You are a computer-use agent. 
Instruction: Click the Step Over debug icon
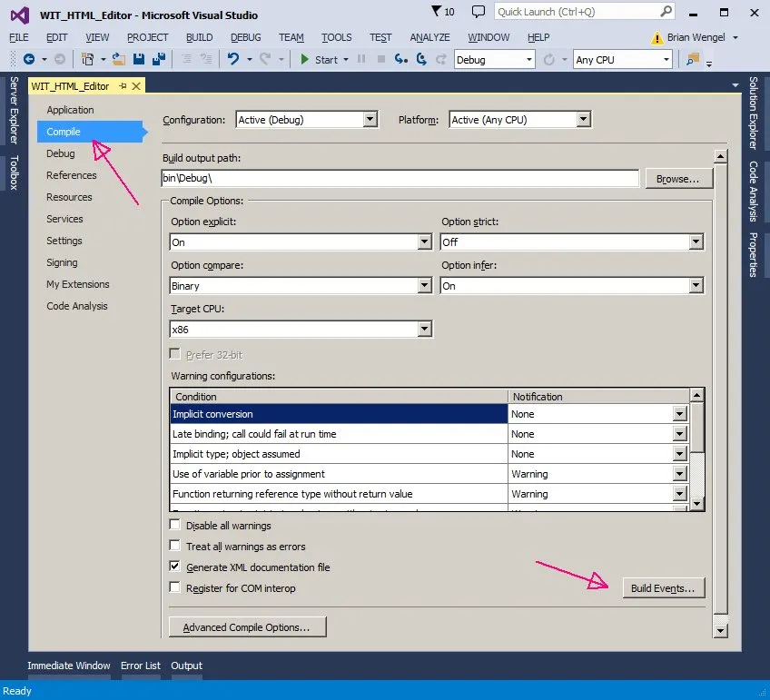pyautogui.click(x=420, y=59)
